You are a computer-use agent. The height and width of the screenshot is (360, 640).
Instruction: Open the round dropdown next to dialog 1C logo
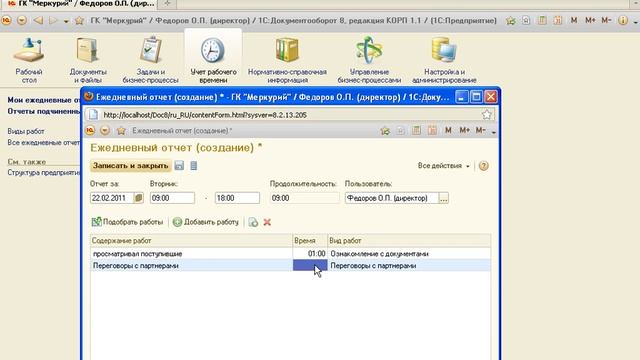point(105,131)
